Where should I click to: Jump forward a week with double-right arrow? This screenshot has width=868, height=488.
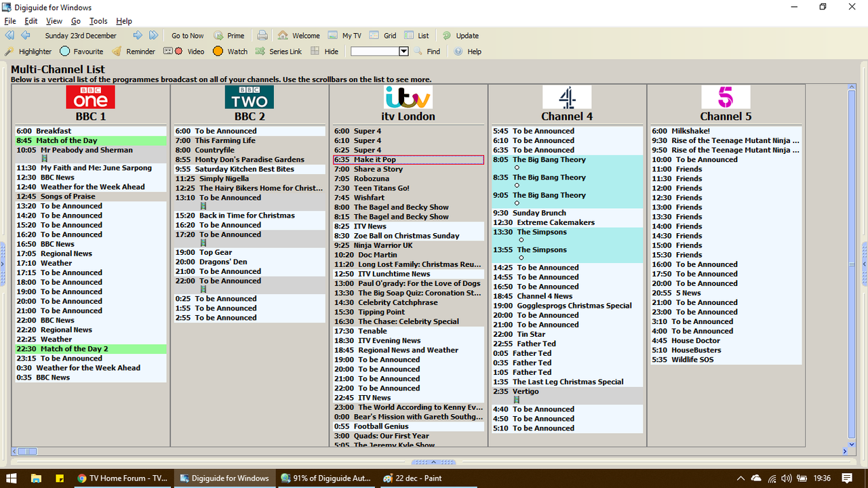[153, 35]
